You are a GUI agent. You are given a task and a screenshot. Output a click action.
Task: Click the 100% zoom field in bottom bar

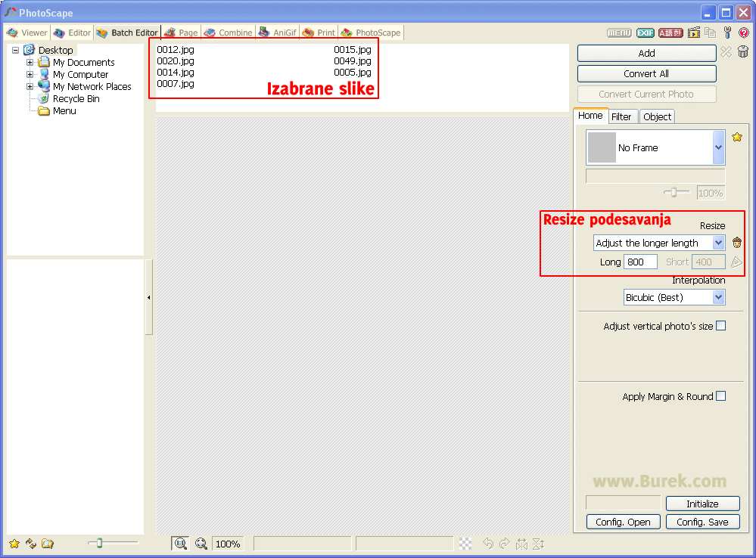click(x=228, y=544)
